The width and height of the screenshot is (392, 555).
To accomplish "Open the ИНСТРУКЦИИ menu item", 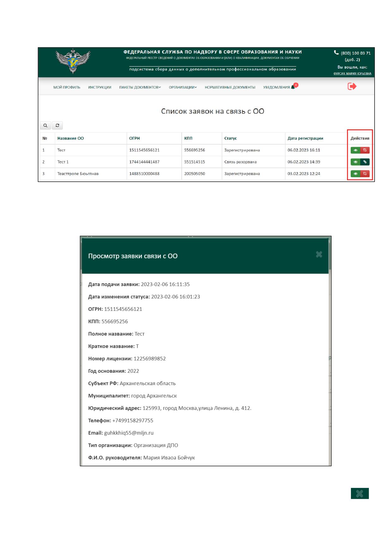I will (x=100, y=87).
